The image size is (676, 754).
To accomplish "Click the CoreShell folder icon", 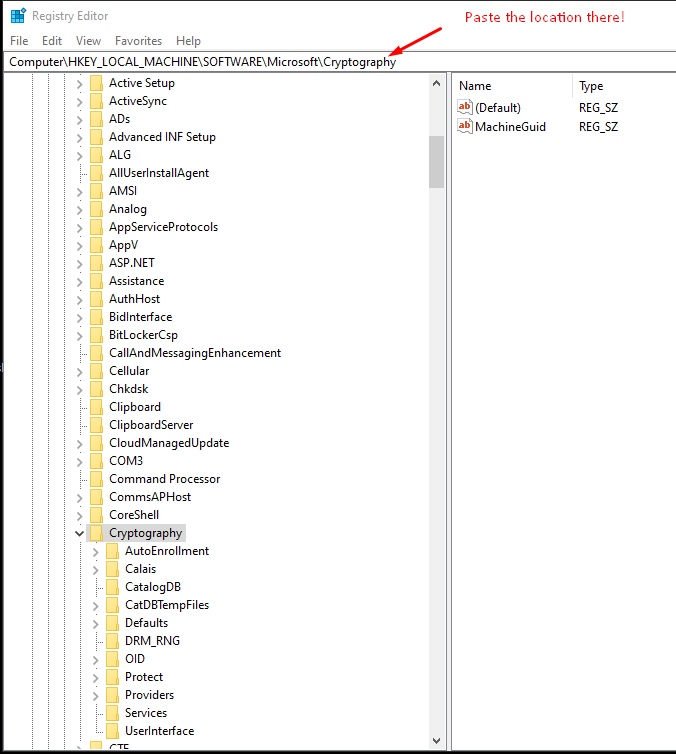I will (97, 515).
